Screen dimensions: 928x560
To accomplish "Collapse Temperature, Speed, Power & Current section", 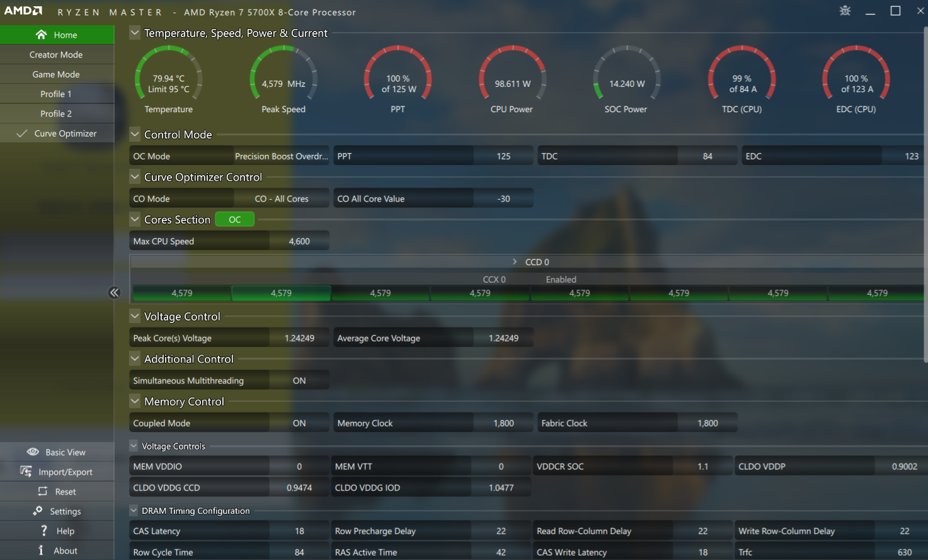I will [135, 33].
